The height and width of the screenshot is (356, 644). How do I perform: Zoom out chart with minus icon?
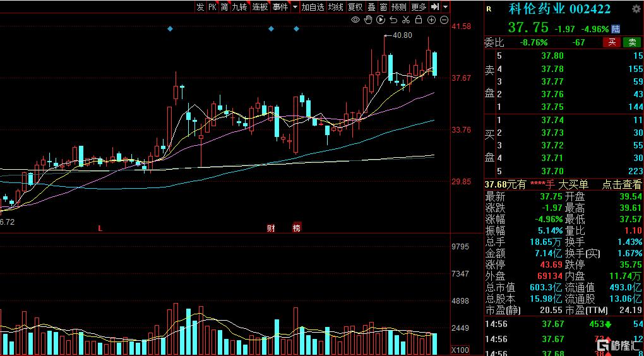(444, 20)
